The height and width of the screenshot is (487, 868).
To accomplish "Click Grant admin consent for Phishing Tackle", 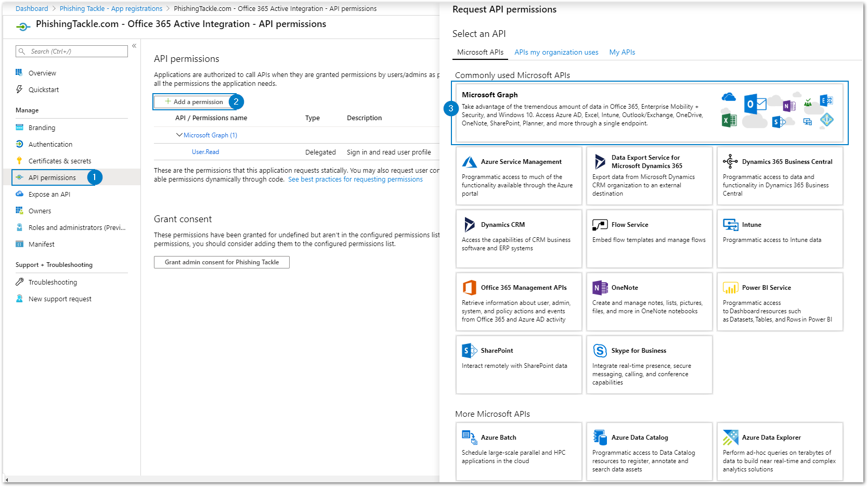I will 222,262.
